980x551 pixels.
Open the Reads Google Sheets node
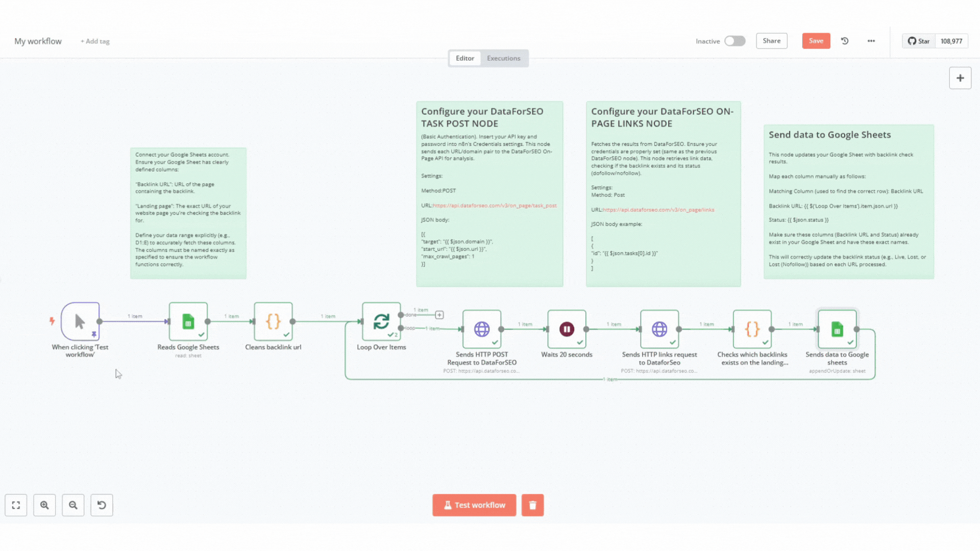click(x=188, y=321)
